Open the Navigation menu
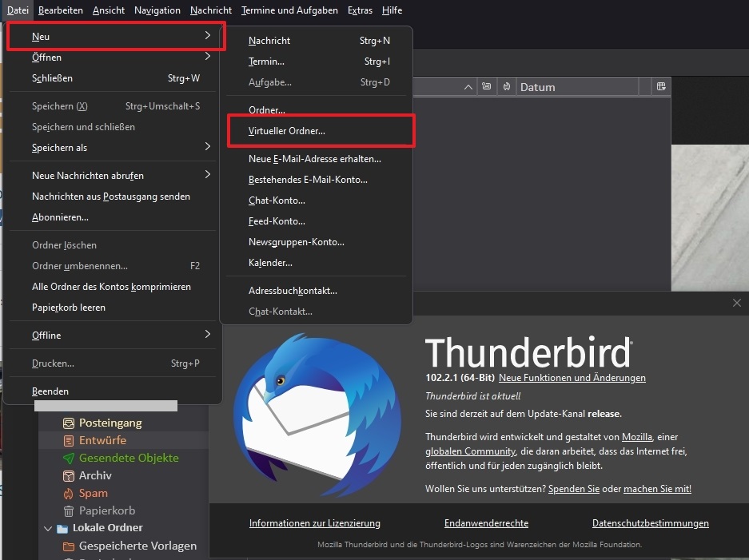Viewport: 749px width, 560px height. pyautogui.click(x=157, y=10)
